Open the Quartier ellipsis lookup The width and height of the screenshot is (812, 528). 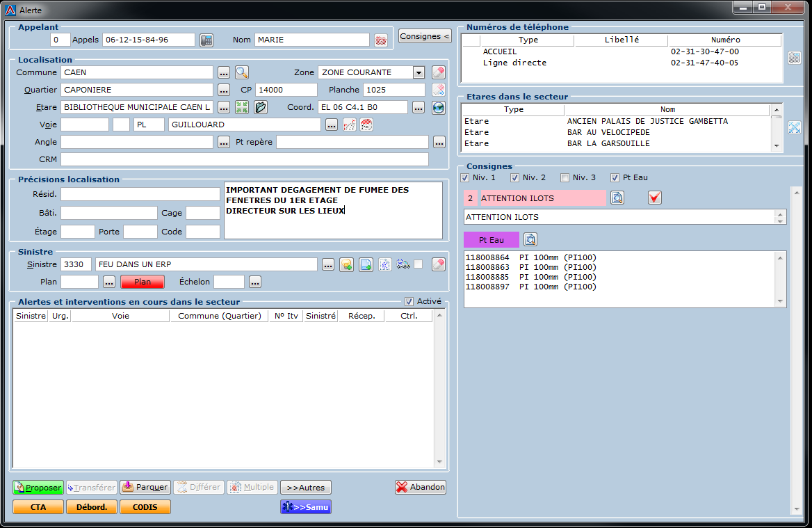coord(224,90)
